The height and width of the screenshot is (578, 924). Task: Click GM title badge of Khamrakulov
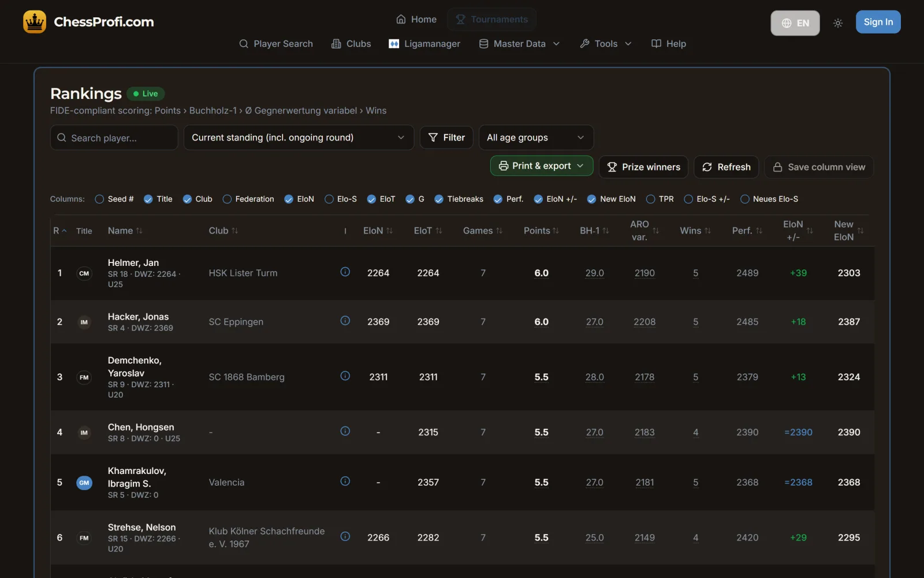click(x=84, y=483)
